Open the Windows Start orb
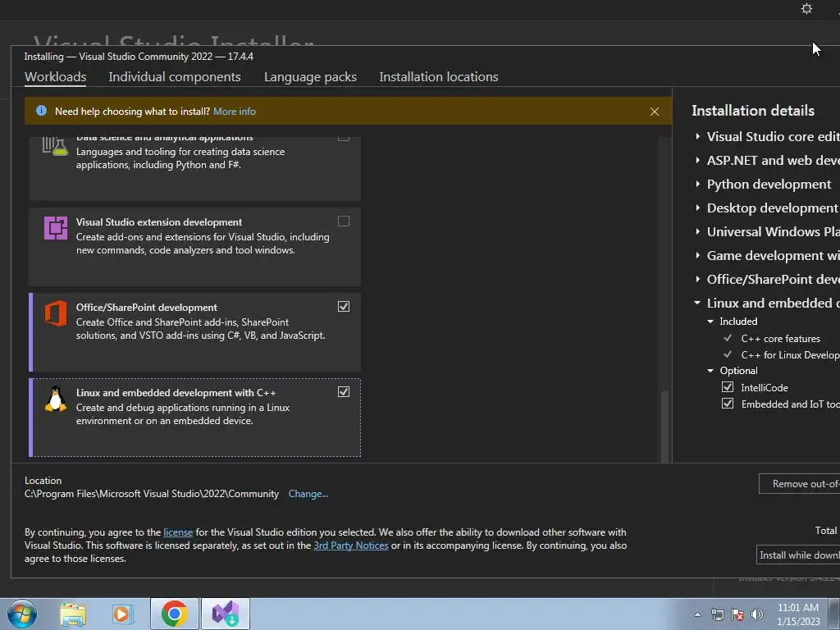This screenshot has height=630, width=840. pyautogui.click(x=22, y=614)
